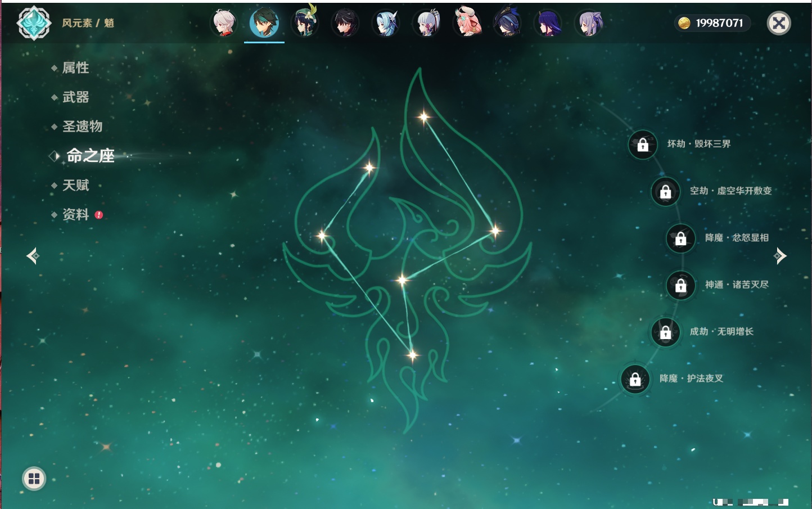The height and width of the screenshot is (509, 812).
Task: Select the highlighted Xiao avatar
Action: coord(264,23)
